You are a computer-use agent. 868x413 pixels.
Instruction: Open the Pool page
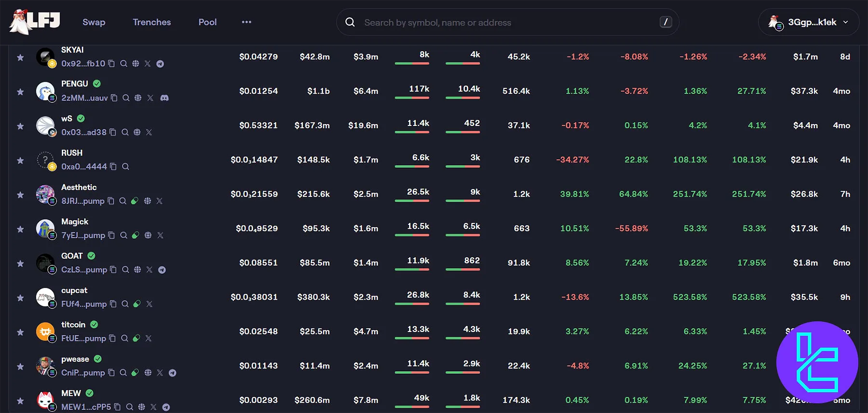(x=207, y=22)
